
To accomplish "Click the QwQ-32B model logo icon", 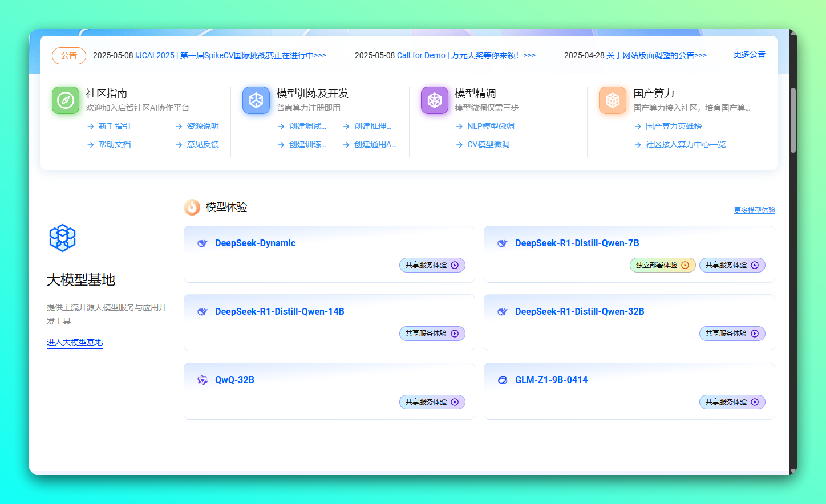I will 202,380.
